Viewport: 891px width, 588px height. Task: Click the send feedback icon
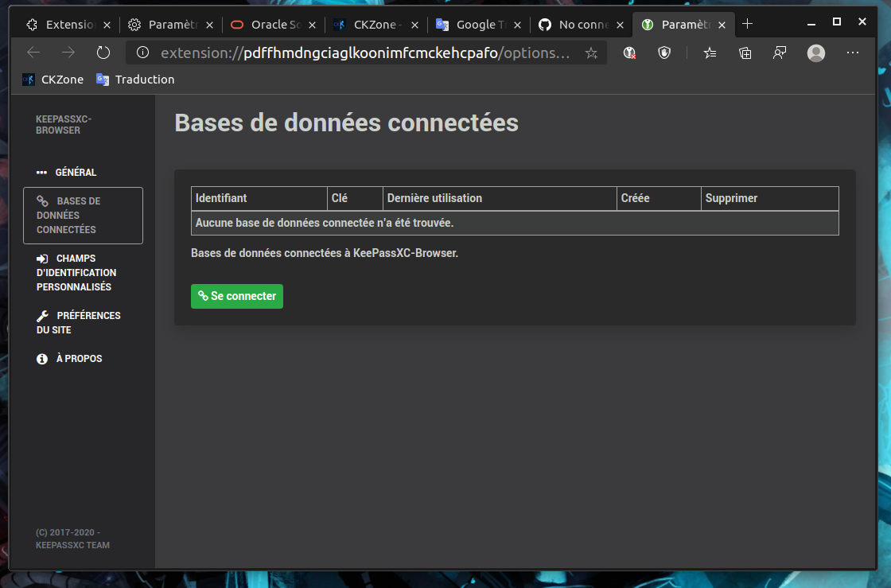tap(780, 53)
